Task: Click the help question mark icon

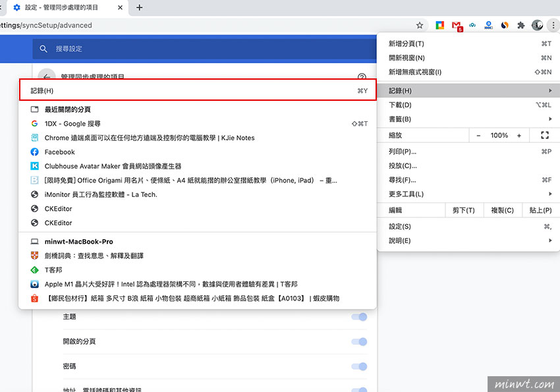Action: click(362, 77)
